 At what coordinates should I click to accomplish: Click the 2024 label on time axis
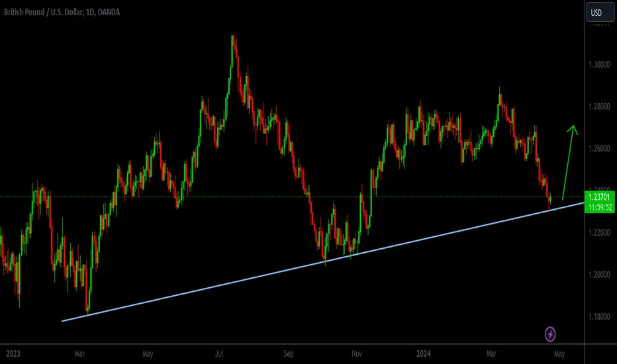coord(424,354)
